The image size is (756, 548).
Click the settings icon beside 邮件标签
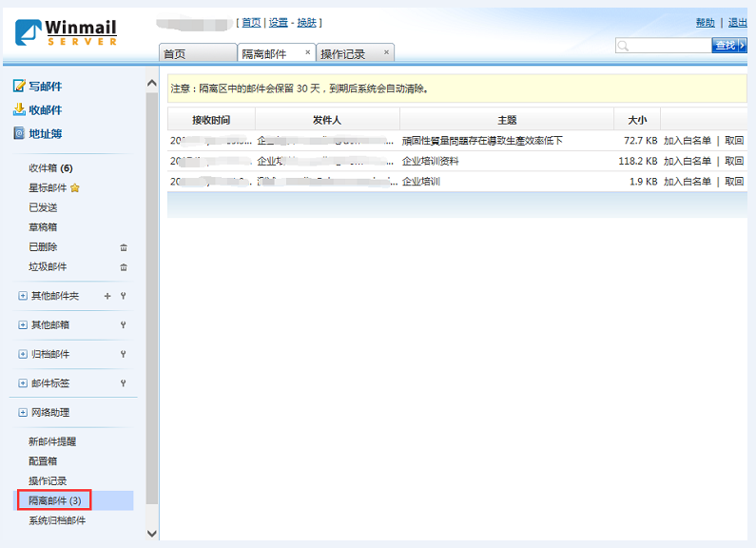[x=124, y=383]
